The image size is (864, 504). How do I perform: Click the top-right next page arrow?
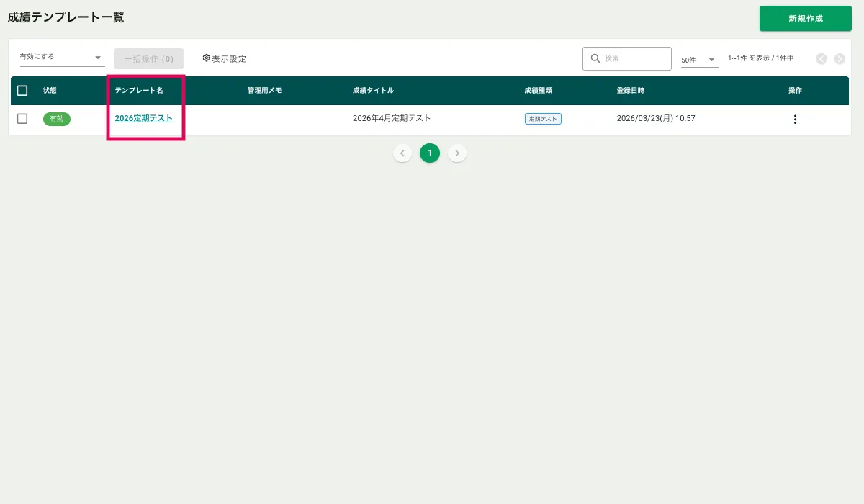[840, 59]
